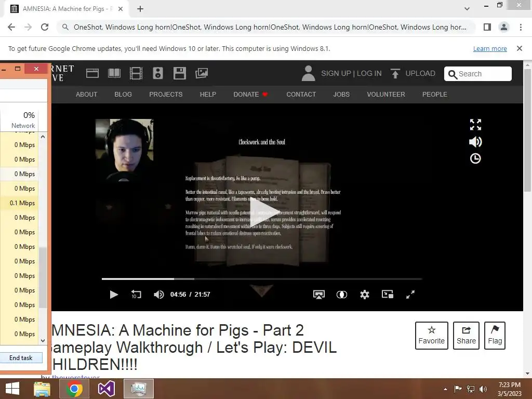Open the Windows Start button
532x399 pixels.
12,389
